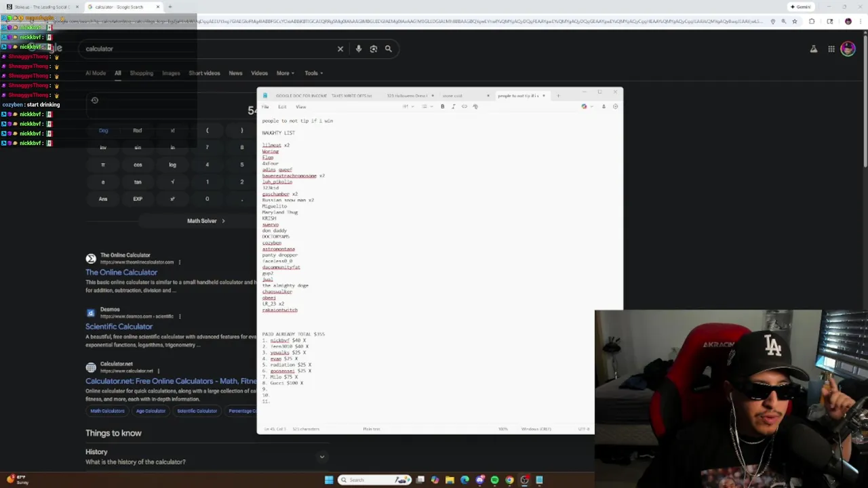Open the Edit menu in Notepad

click(282, 106)
